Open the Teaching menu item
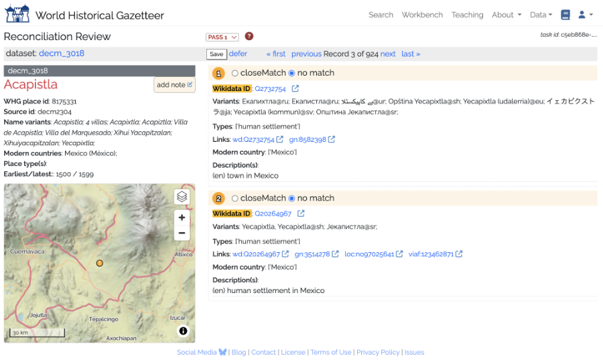This screenshot has width=603, height=364. (467, 15)
